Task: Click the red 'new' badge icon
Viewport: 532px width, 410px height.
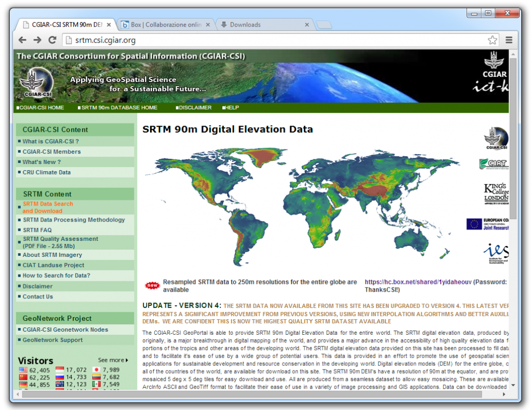Action: pos(152,285)
